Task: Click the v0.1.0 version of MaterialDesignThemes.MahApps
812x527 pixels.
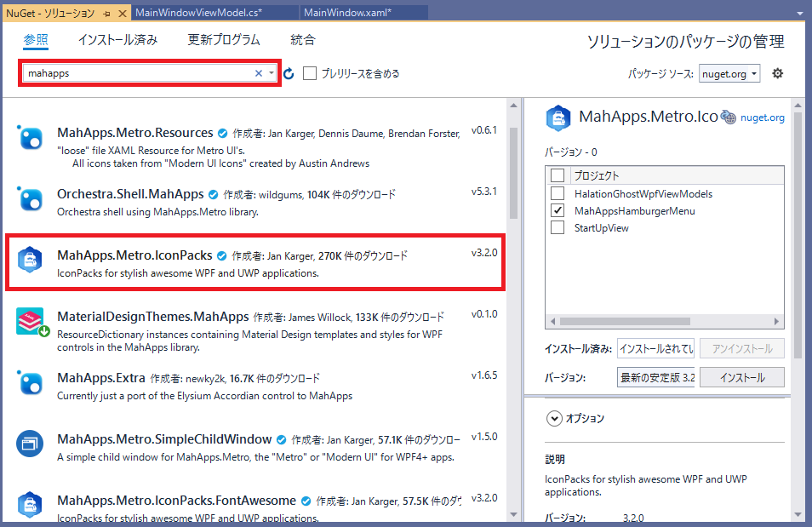Action: 484,314
